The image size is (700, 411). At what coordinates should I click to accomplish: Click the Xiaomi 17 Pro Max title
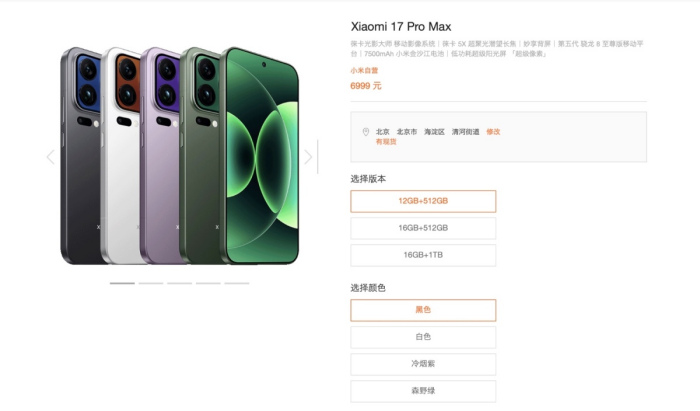click(x=401, y=27)
